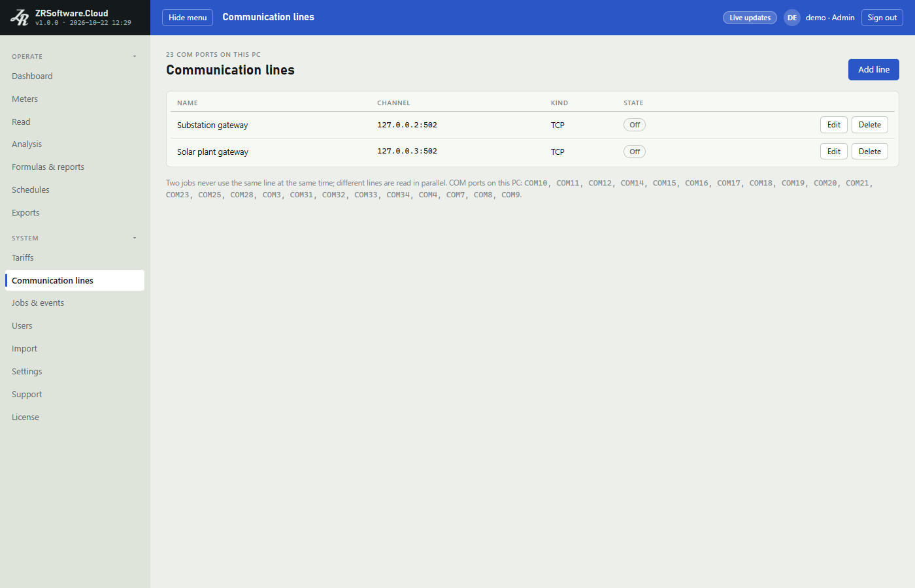Click the v1.0.0 version timestamp text
915x588 pixels.
coord(83,23)
